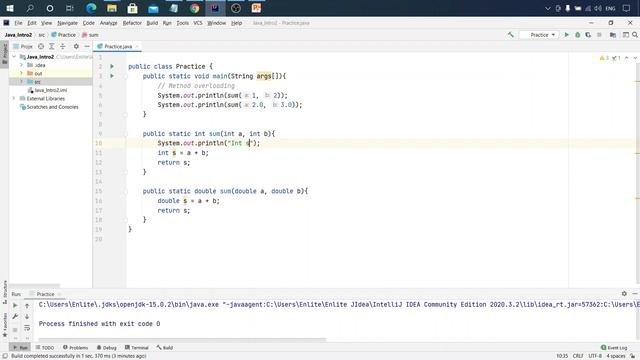640x360 pixels.
Task: Open the TODO tool window
Action: click(x=45, y=348)
